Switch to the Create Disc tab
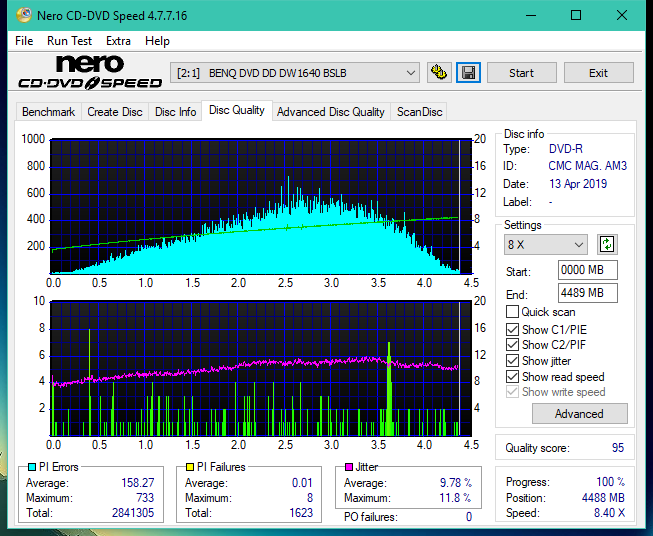This screenshot has height=536, width=653. pos(115,112)
